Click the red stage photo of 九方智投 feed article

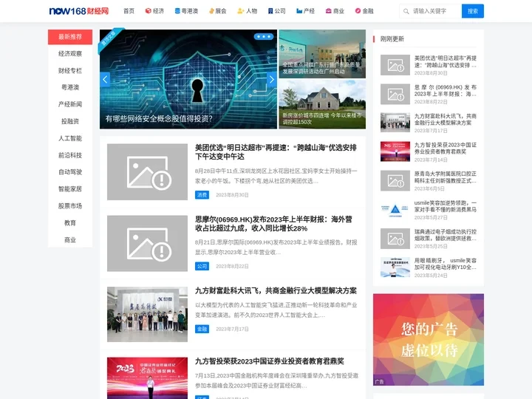click(x=147, y=378)
